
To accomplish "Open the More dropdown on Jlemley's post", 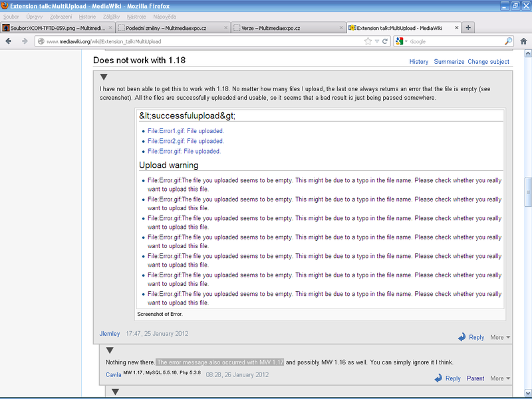I will (x=500, y=337).
